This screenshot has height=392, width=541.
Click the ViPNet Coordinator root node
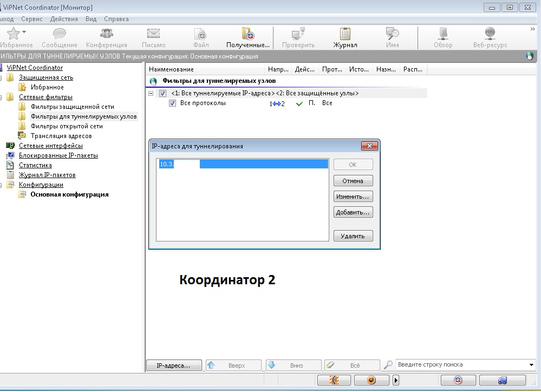coord(35,68)
